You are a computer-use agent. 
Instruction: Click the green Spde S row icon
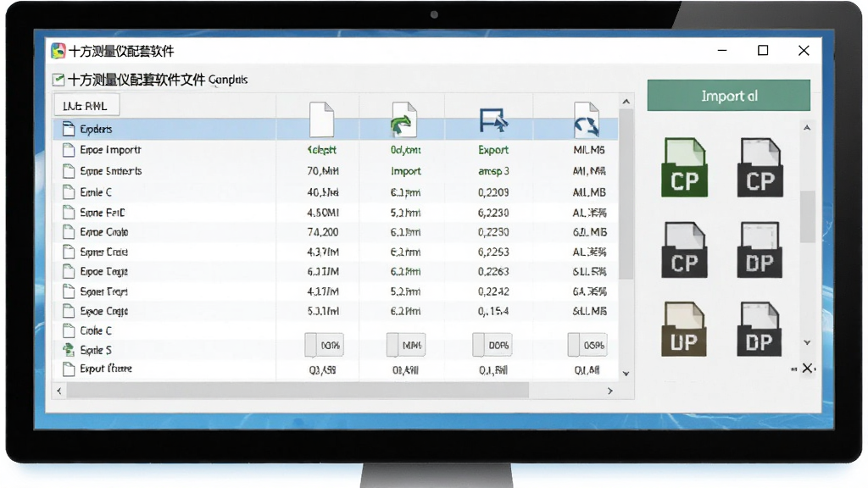click(x=68, y=350)
